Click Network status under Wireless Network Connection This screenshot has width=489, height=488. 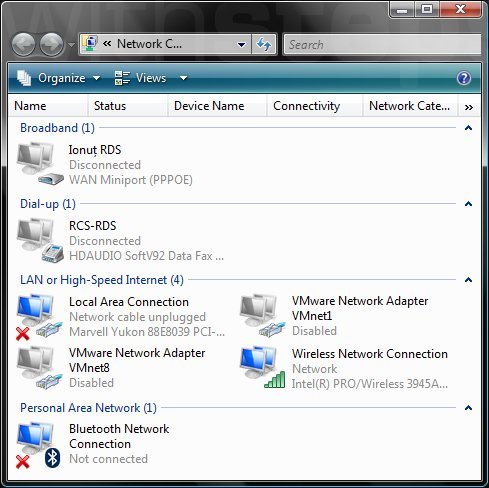click(315, 369)
